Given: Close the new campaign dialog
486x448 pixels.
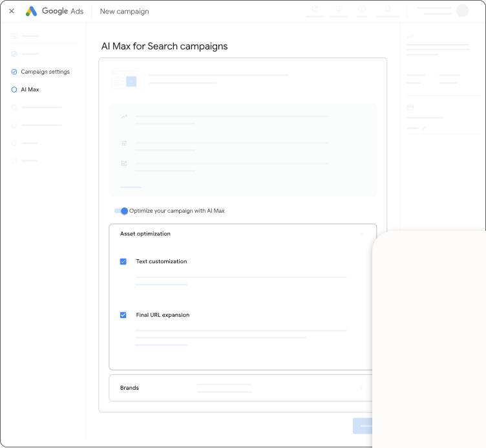Looking at the screenshot, I should [12, 11].
